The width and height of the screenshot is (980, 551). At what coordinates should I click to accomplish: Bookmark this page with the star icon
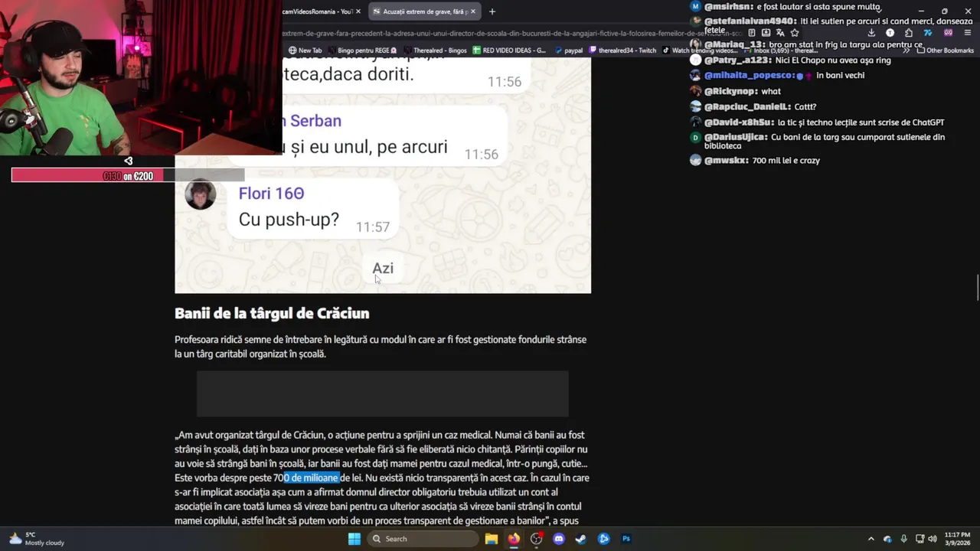[795, 33]
